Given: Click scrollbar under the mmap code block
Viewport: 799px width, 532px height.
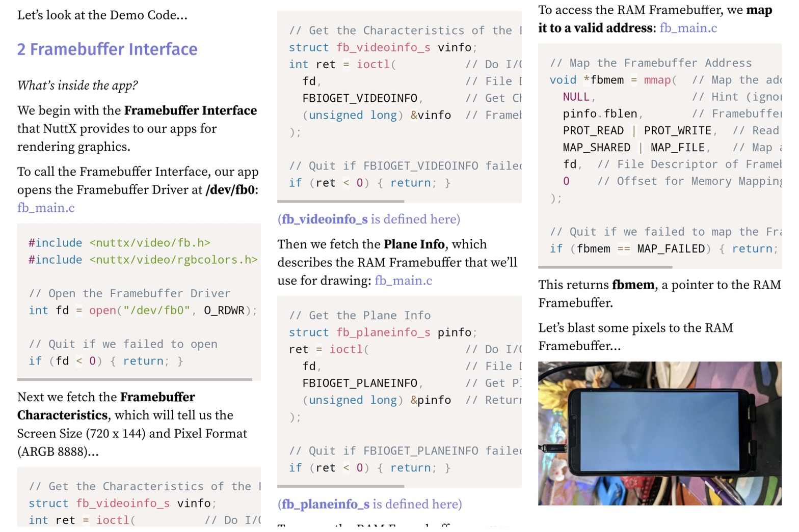Looking at the screenshot, I should pyautogui.click(x=605, y=267).
